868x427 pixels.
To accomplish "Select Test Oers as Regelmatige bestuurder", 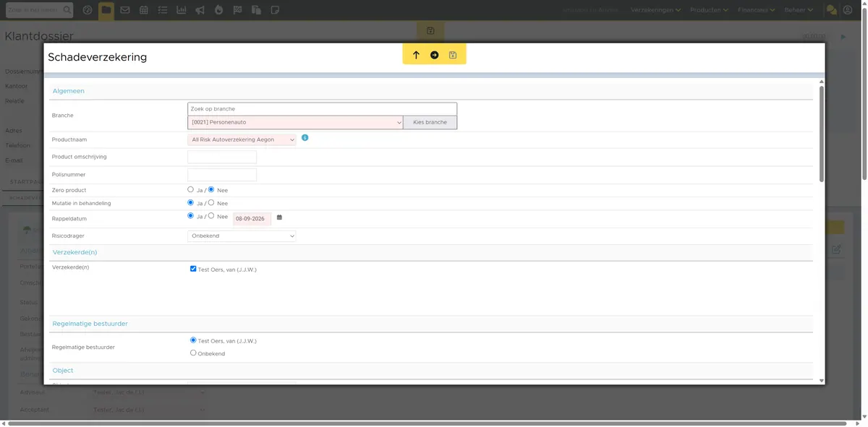I will coord(193,340).
